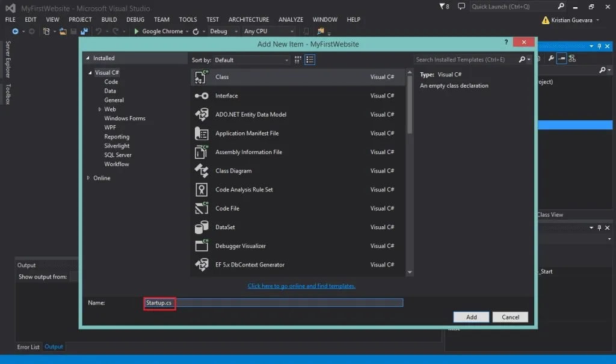Select the DataSet template icon
This screenshot has width=616, height=364.
click(x=202, y=227)
